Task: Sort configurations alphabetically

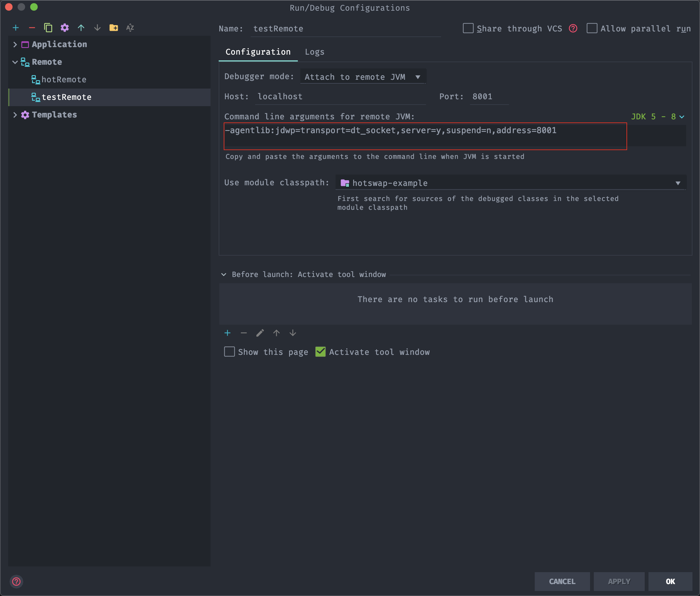Action: (130, 28)
